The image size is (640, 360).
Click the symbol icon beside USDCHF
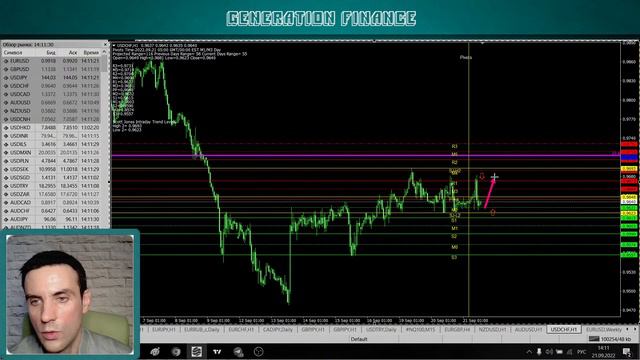pyautogui.click(x=6, y=86)
